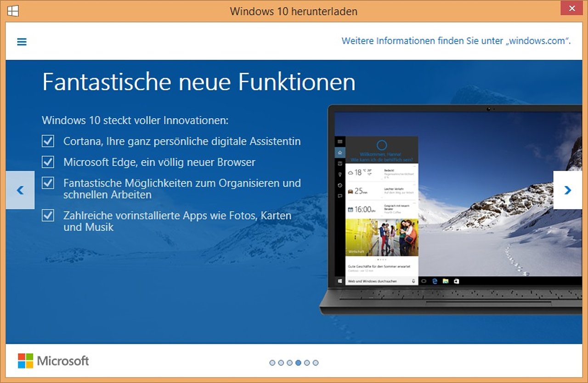Select the currently active fourth pagination dot
Image resolution: width=588 pixels, height=383 pixels.
pos(298,363)
